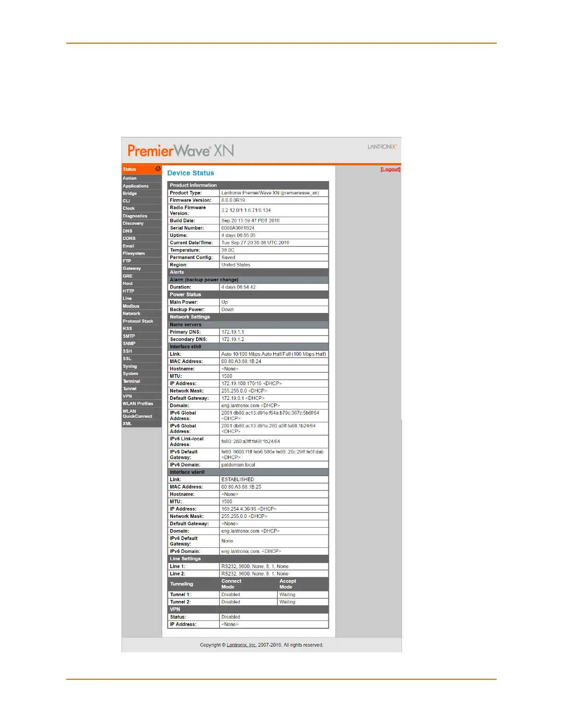Viewport: 563px width, 728px height.
Task: Open the DNS sidebar entry
Action: (x=142, y=231)
